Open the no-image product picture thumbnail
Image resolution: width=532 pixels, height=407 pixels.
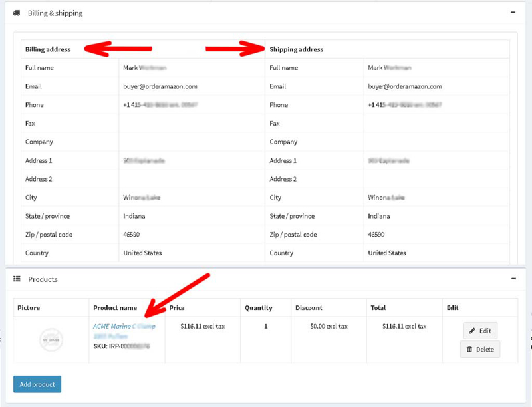[x=51, y=340]
